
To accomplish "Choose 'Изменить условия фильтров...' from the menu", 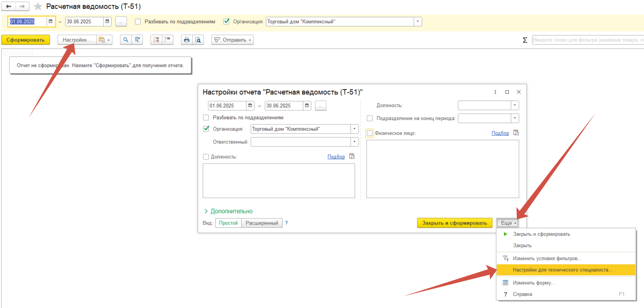I will [x=547, y=259].
